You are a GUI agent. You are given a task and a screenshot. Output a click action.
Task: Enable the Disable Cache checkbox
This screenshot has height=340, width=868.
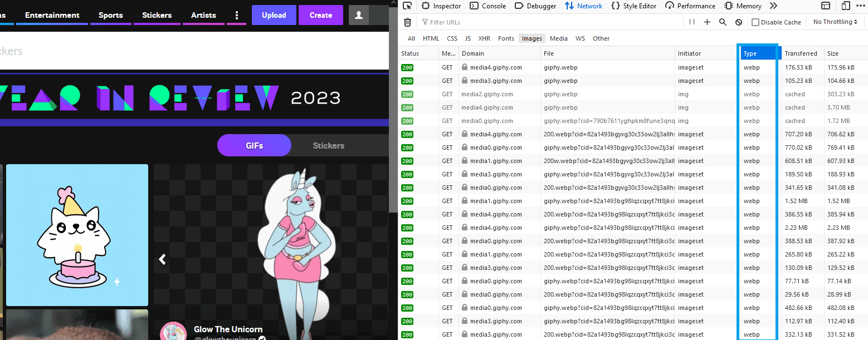tap(756, 22)
